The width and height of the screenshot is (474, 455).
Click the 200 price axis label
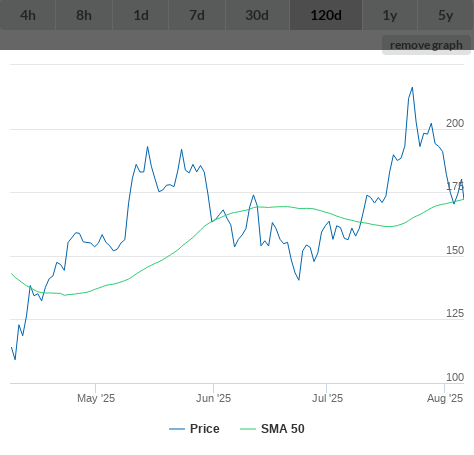tap(455, 123)
